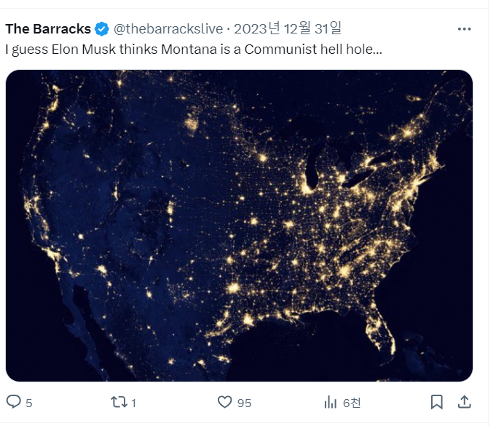Image resolution: width=504 pixels, height=426 pixels.
Task: Open the share post upload icon
Action: (465, 402)
